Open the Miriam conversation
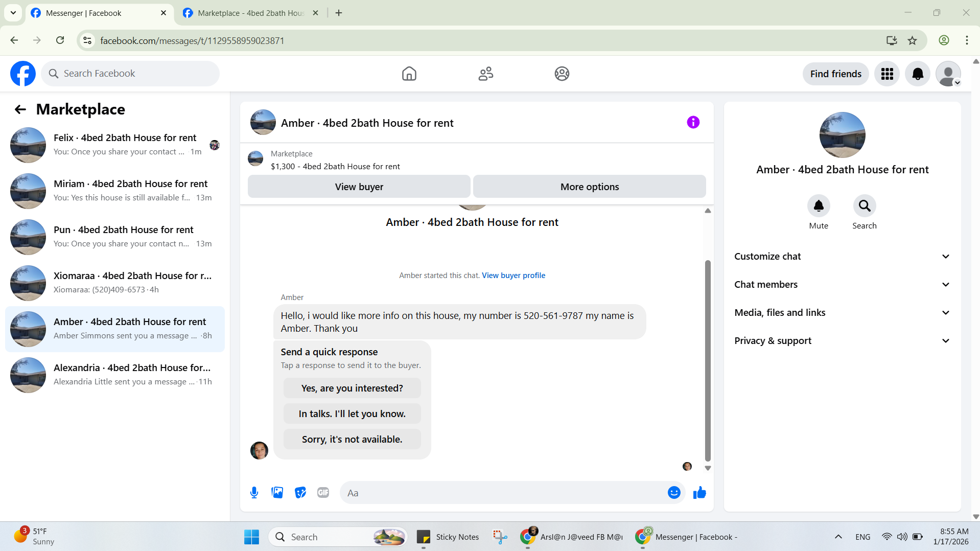The image size is (980, 551). (115, 191)
